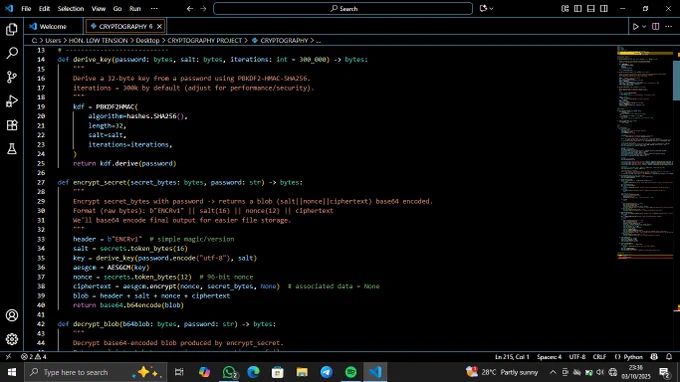Change UTF-8 file encoding

click(x=577, y=357)
